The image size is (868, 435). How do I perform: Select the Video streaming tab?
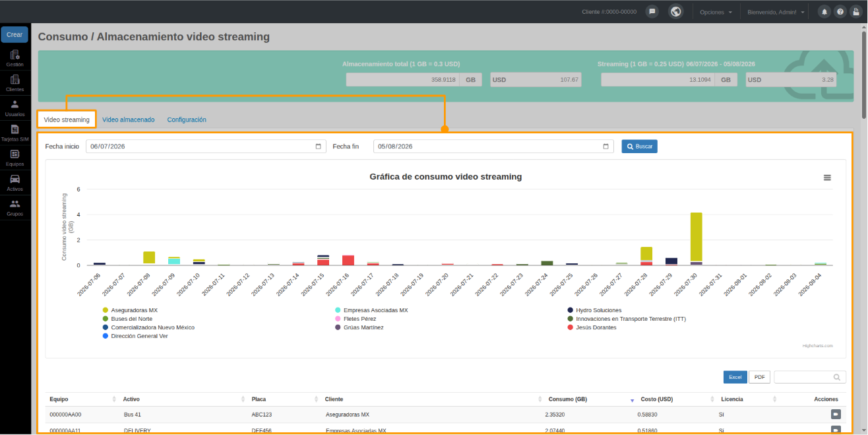[x=67, y=119]
